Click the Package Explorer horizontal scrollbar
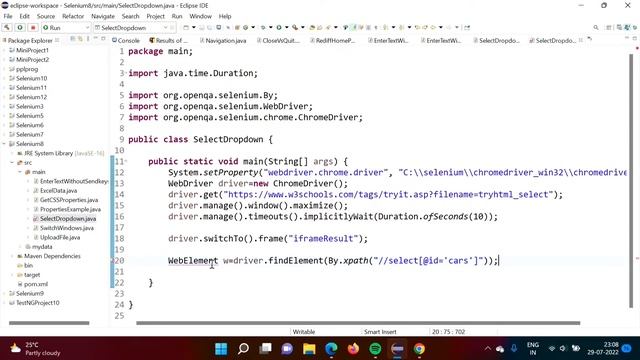Screen dimensions: 640x360 tap(49, 323)
